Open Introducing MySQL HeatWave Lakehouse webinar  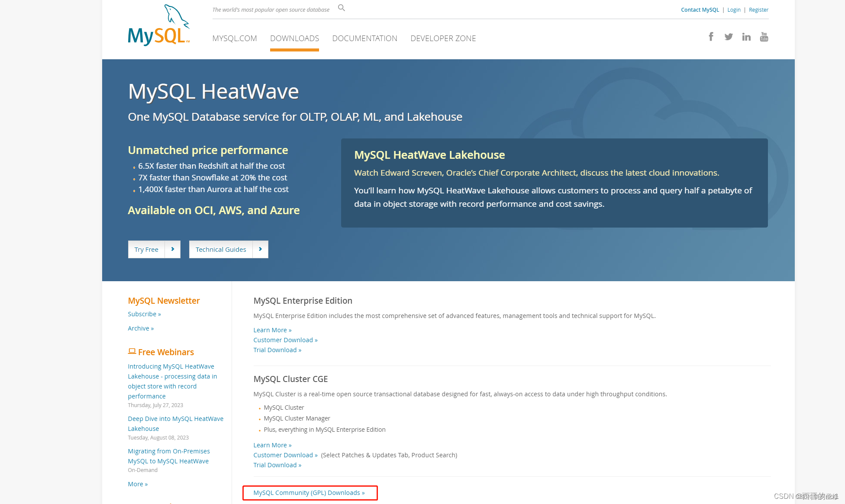(x=172, y=381)
